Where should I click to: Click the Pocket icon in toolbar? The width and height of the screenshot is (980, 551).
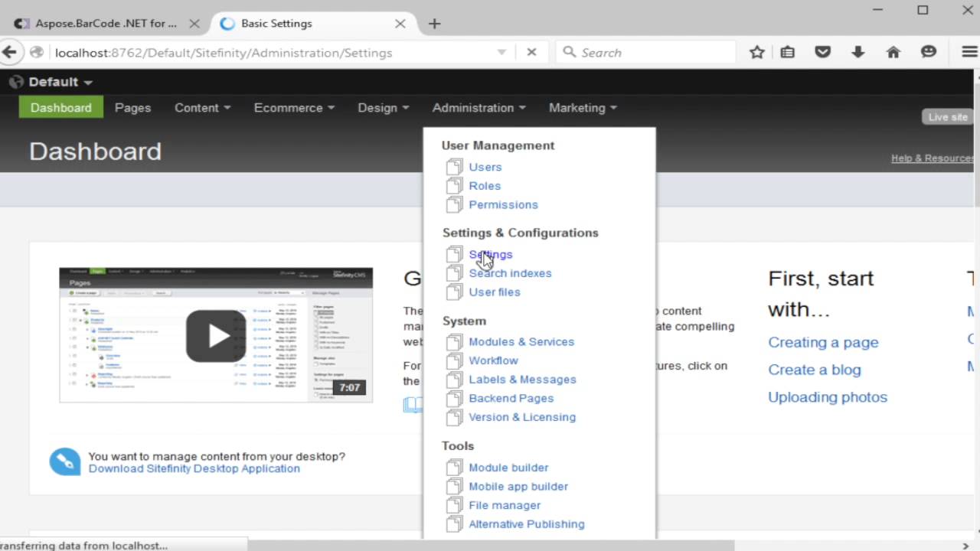click(823, 52)
